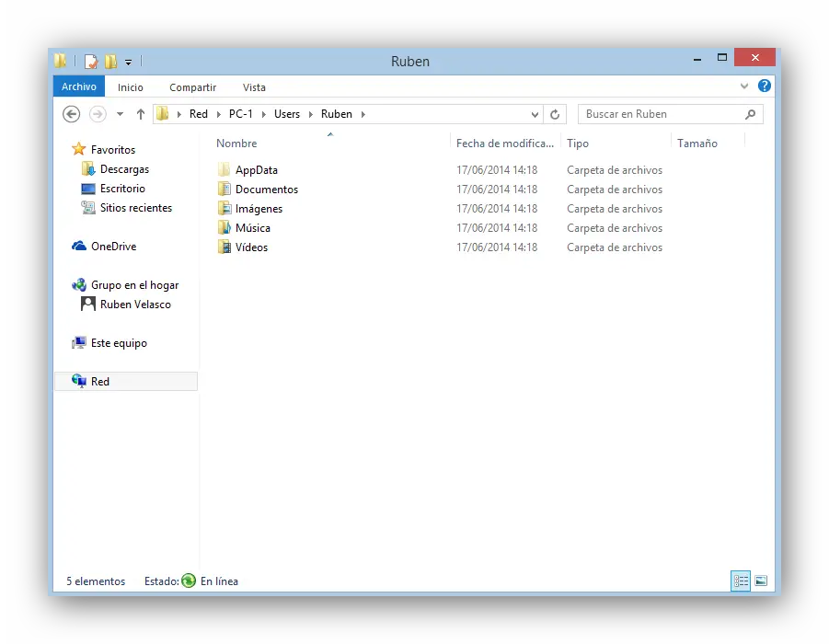The width and height of the screenshot is (829, 644).
Task: Click the AppData modification date cell
Action: pyautogui.click(x=497, y=169)
